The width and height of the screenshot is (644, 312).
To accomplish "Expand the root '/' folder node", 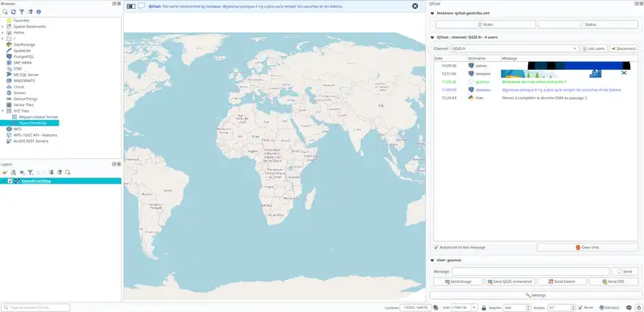I will pyautogui.click(x=2, y=39).
